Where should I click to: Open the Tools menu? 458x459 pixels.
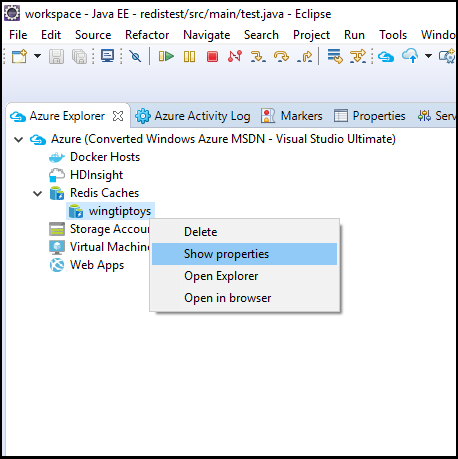(393, 35)
